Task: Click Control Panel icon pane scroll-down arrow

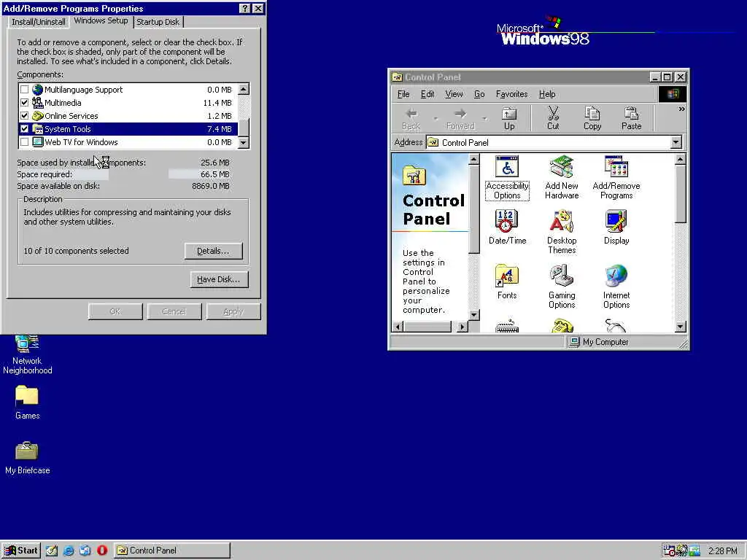Action: (681, 327)
